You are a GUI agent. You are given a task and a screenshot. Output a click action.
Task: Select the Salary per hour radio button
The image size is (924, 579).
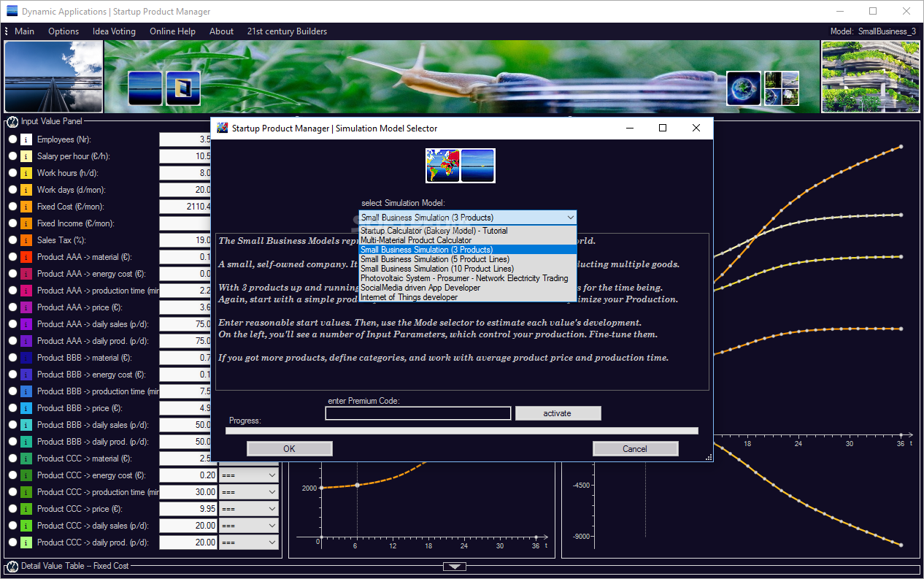pyautogui.click(x=12, y=156)
